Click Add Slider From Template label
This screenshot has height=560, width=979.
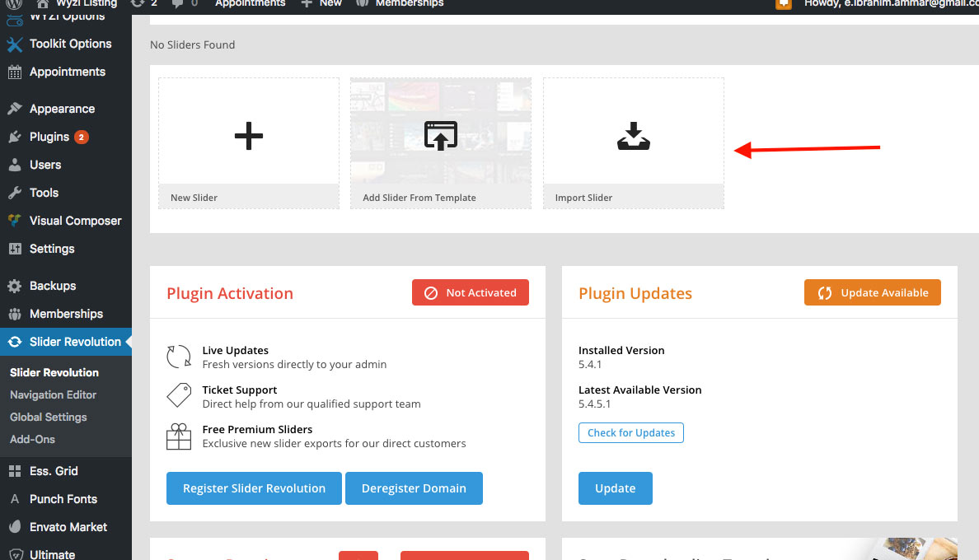(419, 198)
